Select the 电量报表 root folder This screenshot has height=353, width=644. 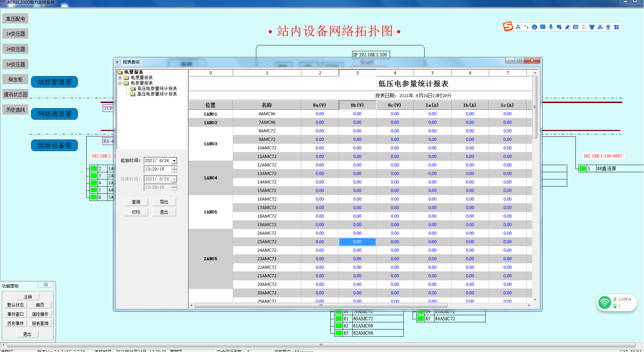pos(134,72)
